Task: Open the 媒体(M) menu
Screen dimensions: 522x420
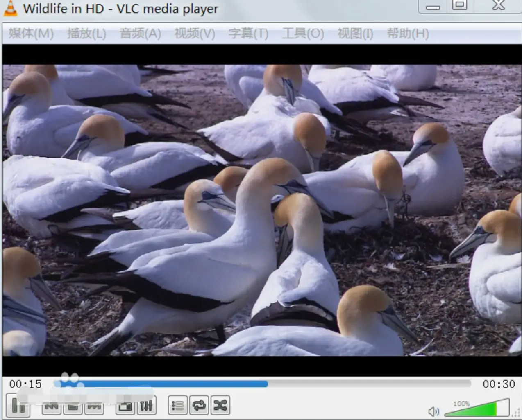Action: pos(31,34)
